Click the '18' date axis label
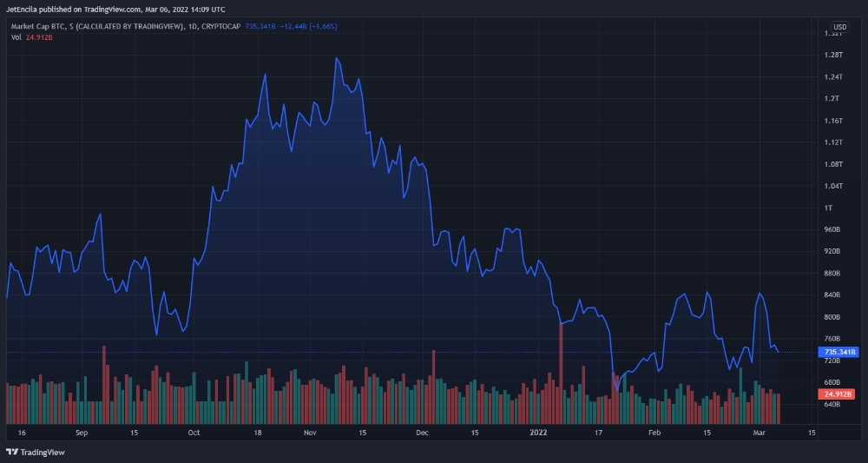The image size is (868, 463). click(258, 433)
